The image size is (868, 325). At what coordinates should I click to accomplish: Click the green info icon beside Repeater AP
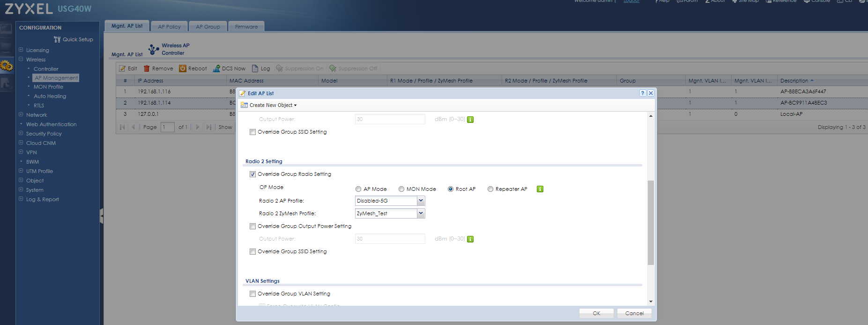[540, 189]
